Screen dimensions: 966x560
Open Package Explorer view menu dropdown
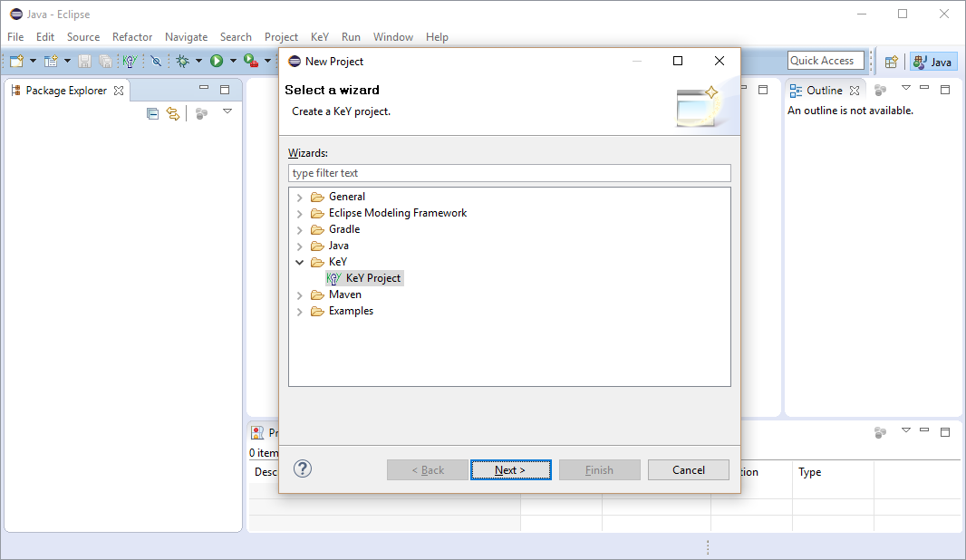coord(227,111)
